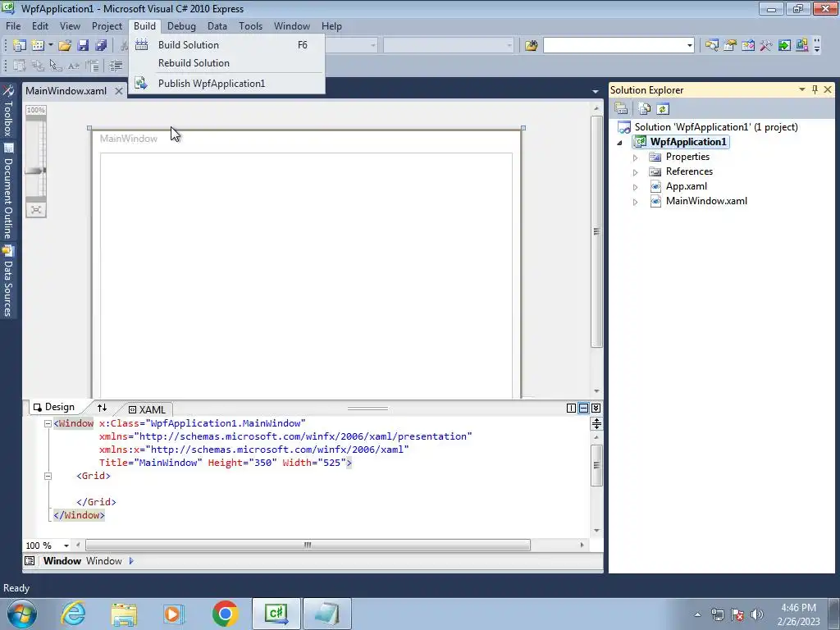This screenshot has height=630, width=840.
Task: Click the Open File folder icon
Action: [65, 46]
